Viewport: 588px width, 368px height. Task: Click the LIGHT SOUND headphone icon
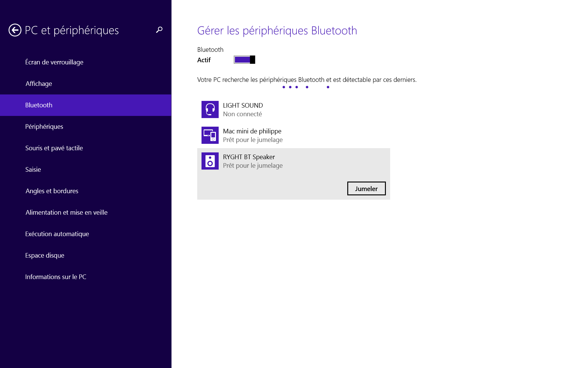point(210,109)
